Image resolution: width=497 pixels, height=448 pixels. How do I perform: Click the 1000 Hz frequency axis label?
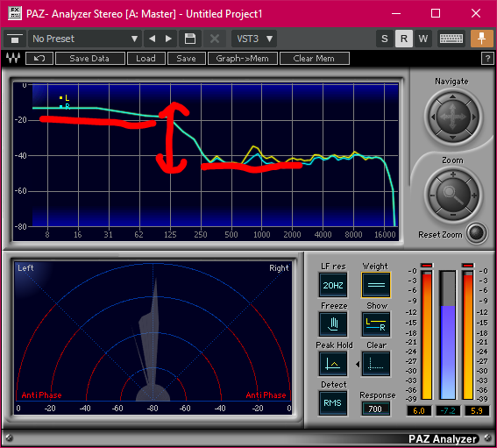[261, 235]
